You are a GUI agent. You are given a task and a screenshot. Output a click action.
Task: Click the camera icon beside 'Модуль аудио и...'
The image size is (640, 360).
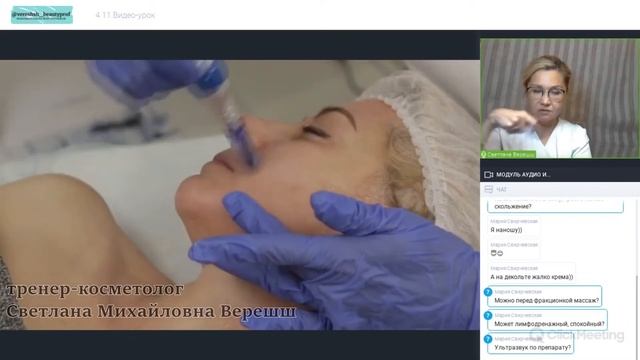[488, 175]
